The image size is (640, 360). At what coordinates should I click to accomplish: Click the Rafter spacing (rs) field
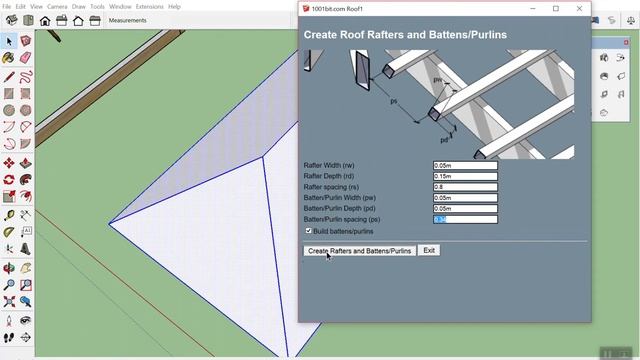465,187
